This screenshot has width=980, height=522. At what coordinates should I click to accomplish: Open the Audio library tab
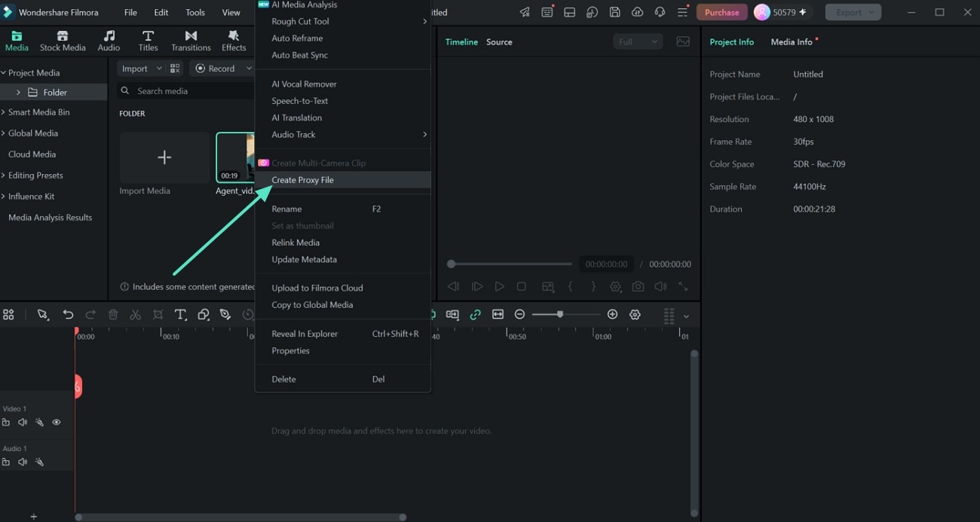[109, 41]
